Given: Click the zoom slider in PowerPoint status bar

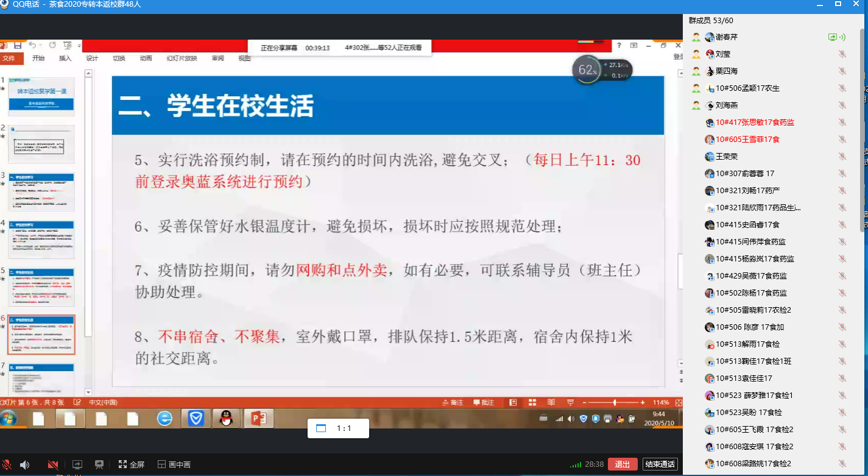Looking at the screenshot, I should [614, 403].
